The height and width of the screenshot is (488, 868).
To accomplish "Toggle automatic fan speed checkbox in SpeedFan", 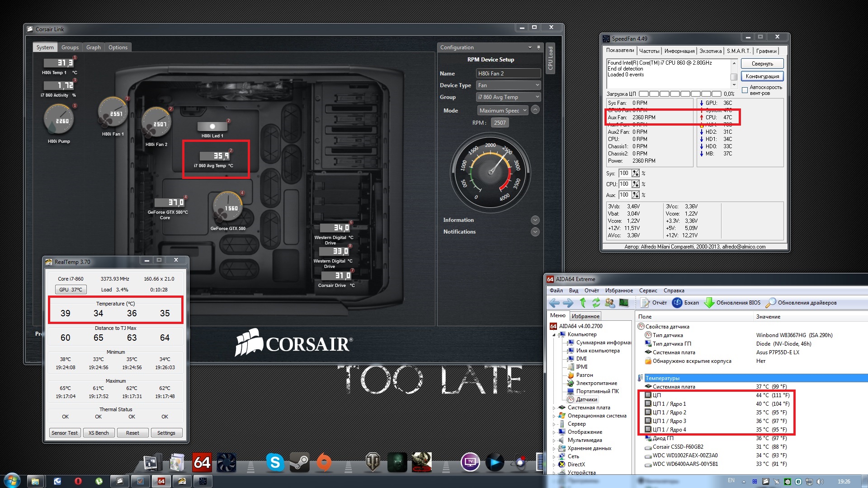I will (745, 90).
